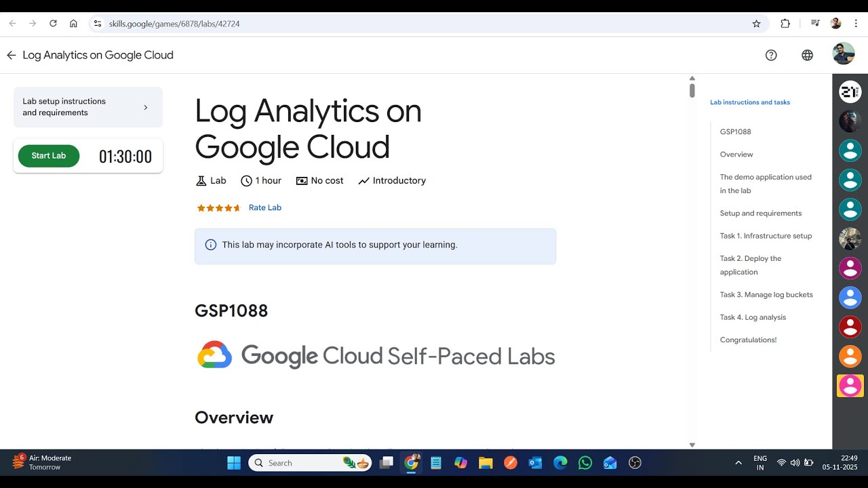Viewport: 868px width, 488px height.
Task: Expand Lab setup instructions and requirements
Action: click(x=88, y=107)
